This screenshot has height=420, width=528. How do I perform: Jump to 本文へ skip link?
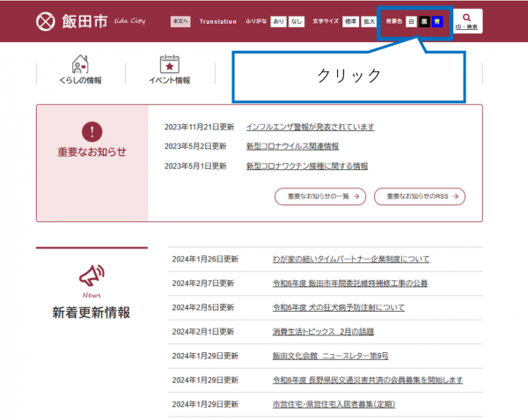point(180,21)
